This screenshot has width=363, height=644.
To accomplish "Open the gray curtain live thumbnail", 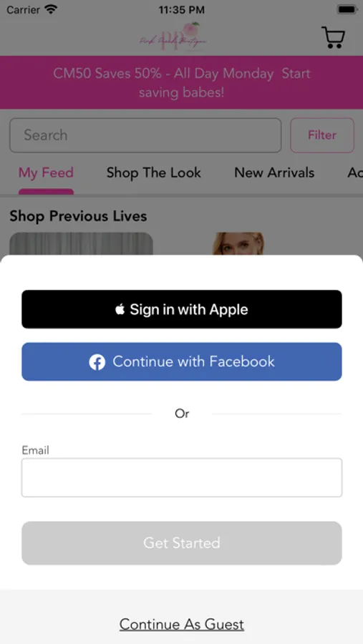I will [82, 243].
